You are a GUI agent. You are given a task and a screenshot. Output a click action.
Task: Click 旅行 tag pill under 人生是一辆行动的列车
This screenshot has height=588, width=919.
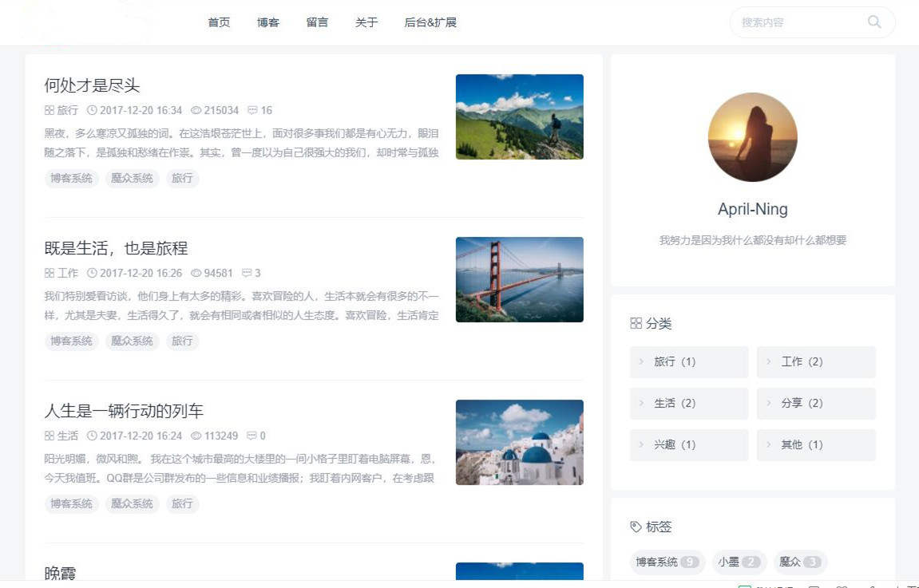[182, 503]
